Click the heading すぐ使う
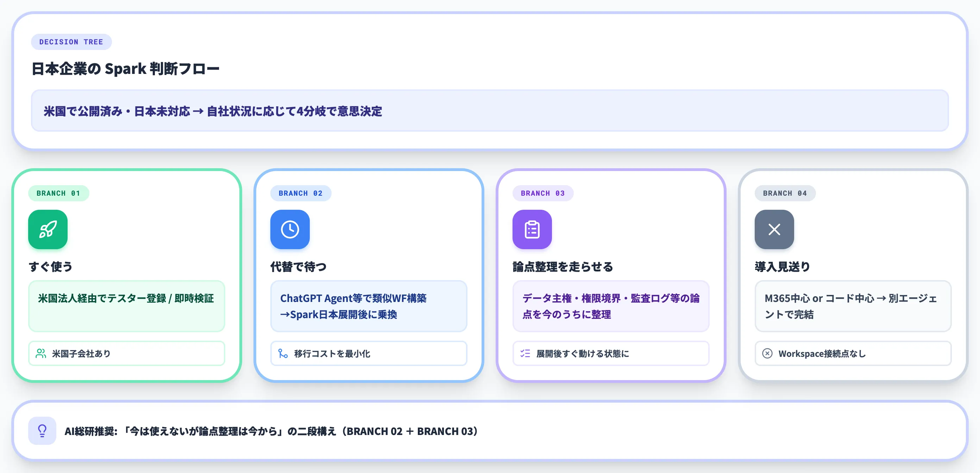 [x=50, y=266]
